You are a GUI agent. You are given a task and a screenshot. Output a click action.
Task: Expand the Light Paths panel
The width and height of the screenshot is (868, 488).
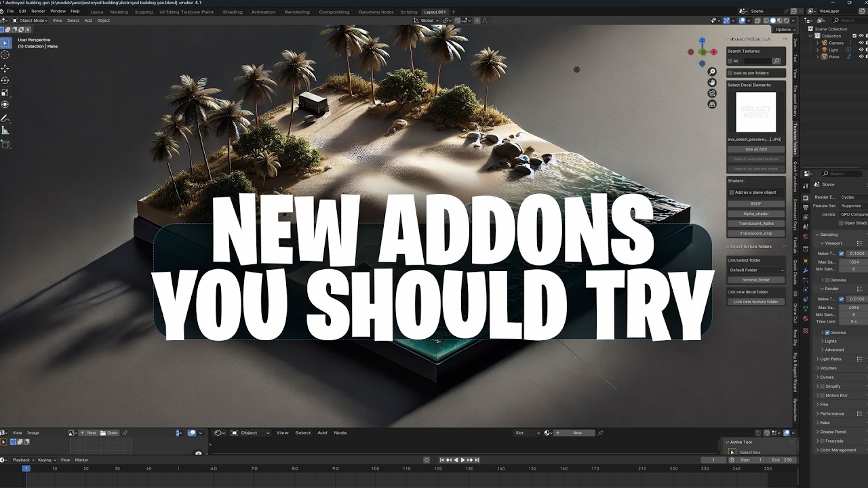pos(830,359)
